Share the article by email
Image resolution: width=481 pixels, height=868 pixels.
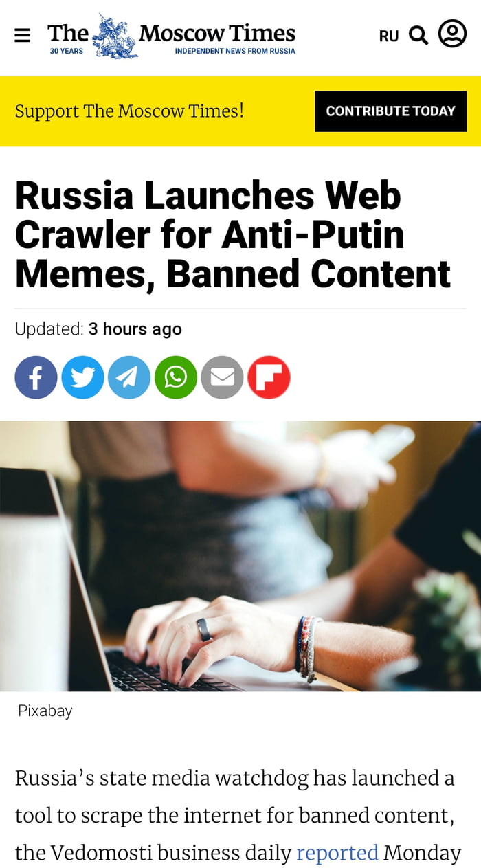(x=222, y=377)
